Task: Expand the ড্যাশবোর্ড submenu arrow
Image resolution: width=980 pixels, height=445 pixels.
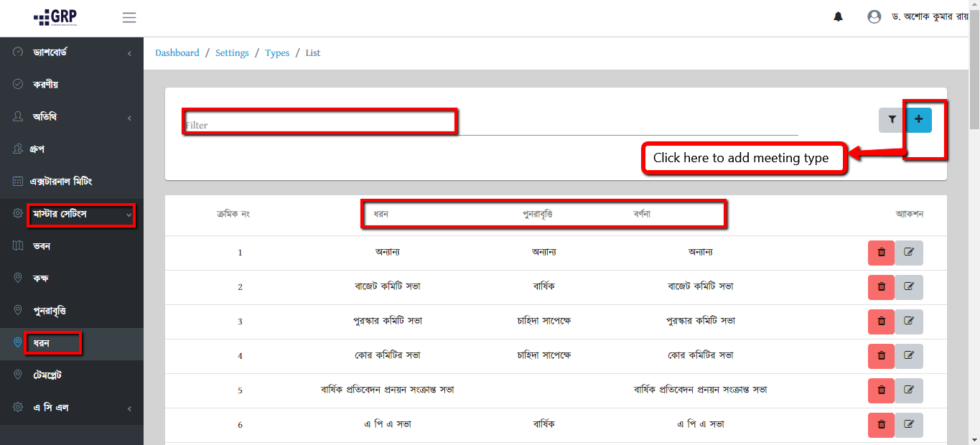Action: (x=129, y=53)
